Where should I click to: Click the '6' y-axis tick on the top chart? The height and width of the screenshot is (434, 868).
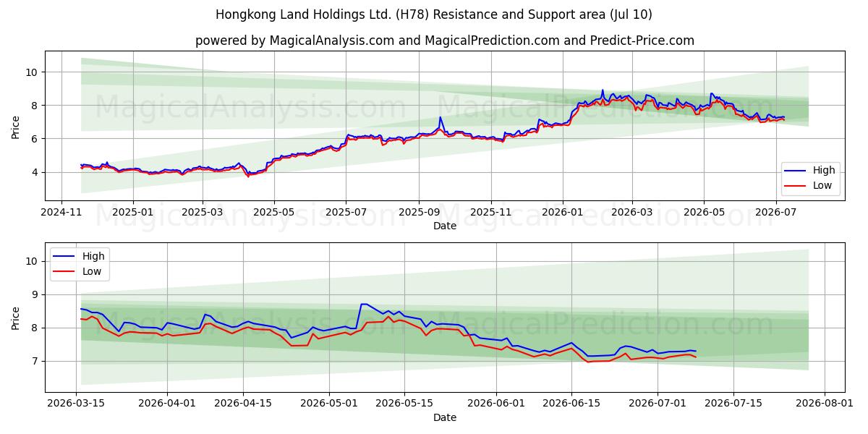tap(35, 139)
